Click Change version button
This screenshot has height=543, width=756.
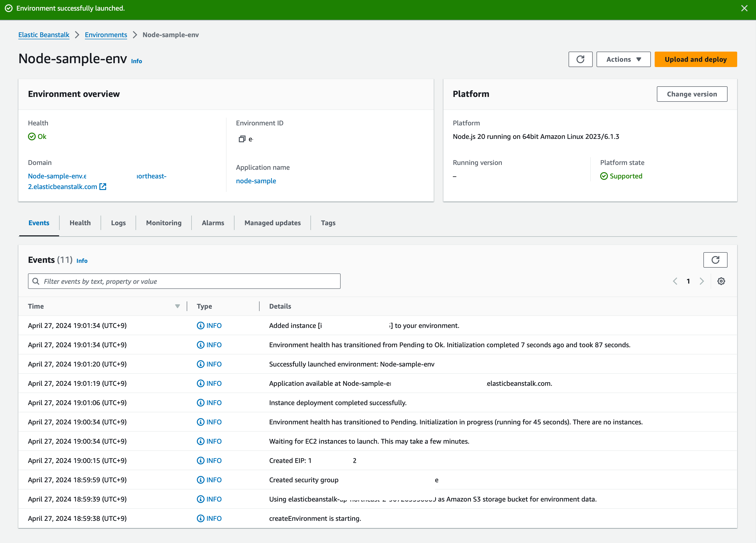[692, 94]
